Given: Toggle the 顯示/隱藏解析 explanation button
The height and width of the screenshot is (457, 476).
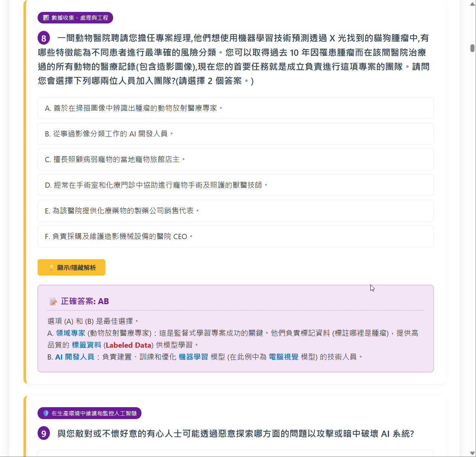Looking at the screenshot, I should tap(71, 267).
